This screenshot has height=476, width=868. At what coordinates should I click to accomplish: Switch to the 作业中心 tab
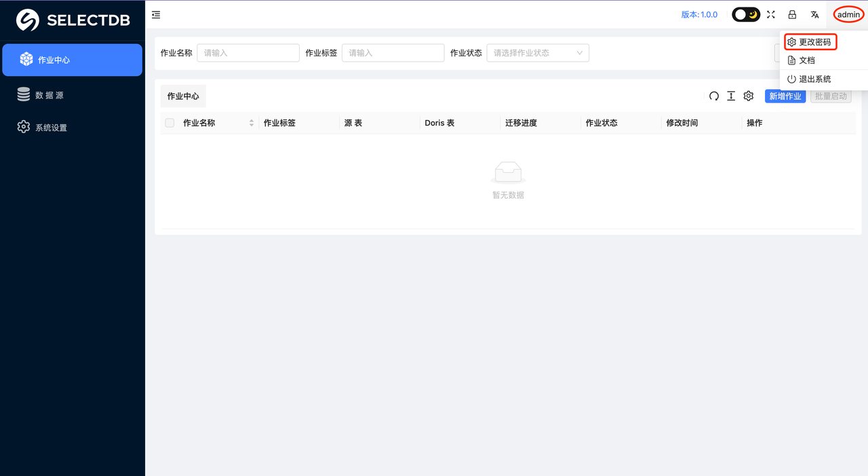(x=183, y=96)
